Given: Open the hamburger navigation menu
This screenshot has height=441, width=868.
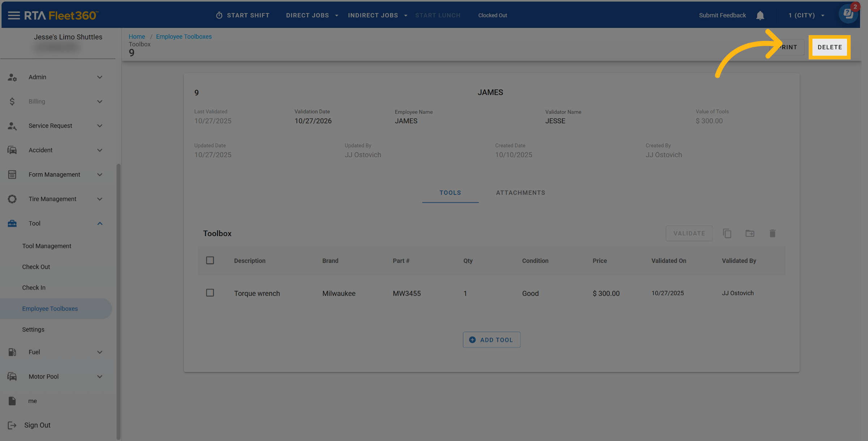Looking at the screenshot, I should 14,15.
